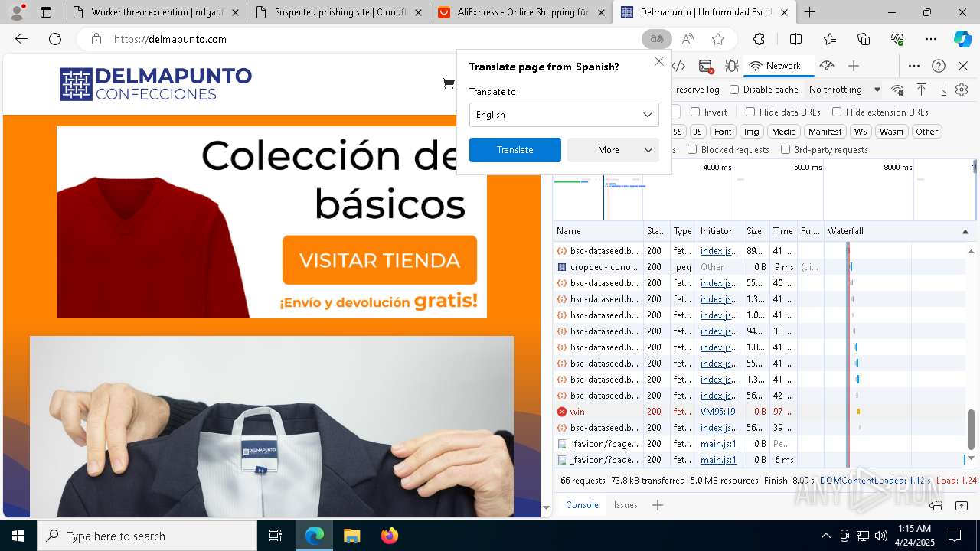The width and height of the screenshot is (980, 551).
Task: View site information lock icon
Action: 96,39
